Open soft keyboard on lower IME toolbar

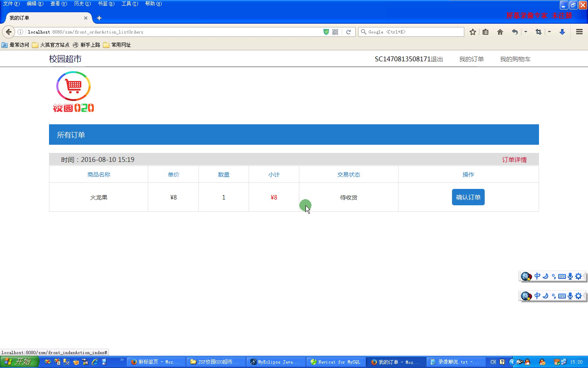click(562, 296)
